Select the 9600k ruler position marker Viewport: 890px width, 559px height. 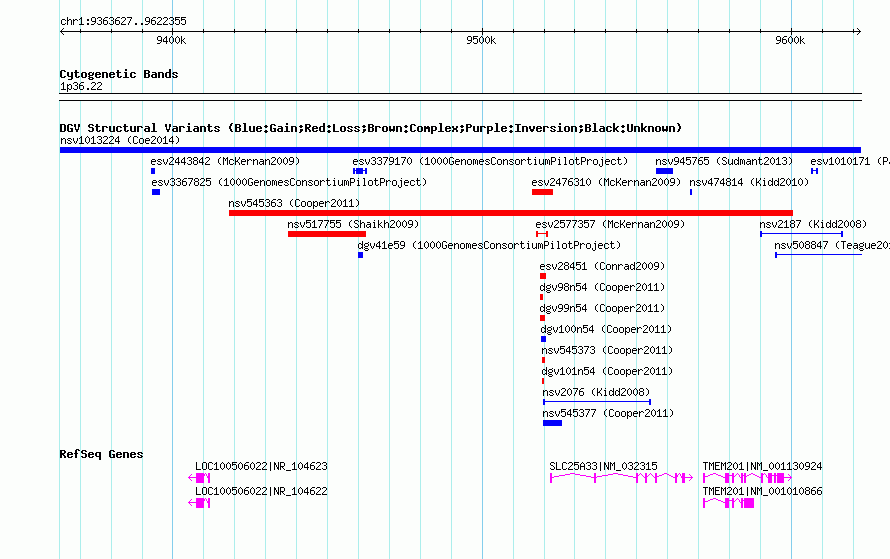(x=790, y=40)
